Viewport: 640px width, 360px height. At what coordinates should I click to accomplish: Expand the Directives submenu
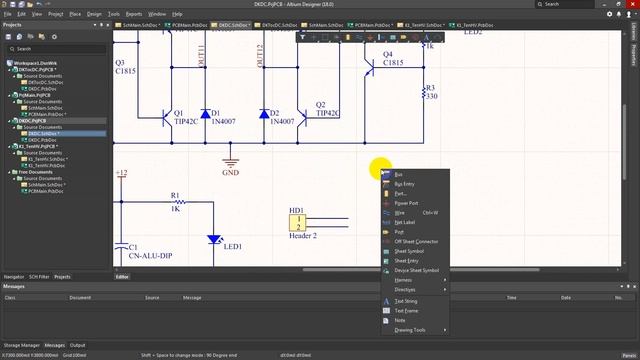pos(416,289)
